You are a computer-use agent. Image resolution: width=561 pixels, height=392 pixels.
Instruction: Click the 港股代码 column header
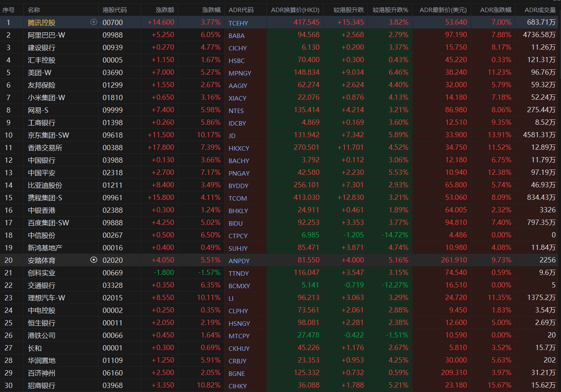click(114, 10)
